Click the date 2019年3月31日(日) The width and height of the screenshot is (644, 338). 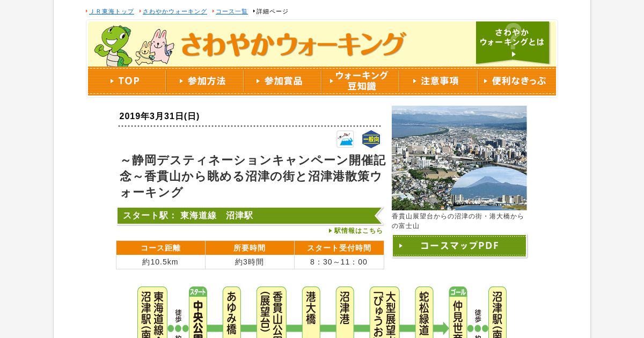click(x=159, y=116)
